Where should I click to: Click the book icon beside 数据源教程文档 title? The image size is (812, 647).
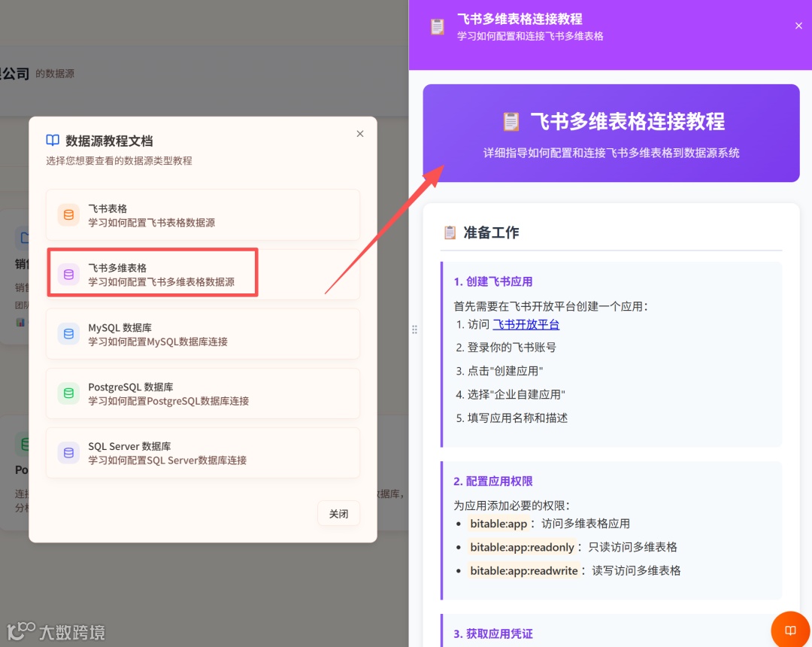pos(52,139)
